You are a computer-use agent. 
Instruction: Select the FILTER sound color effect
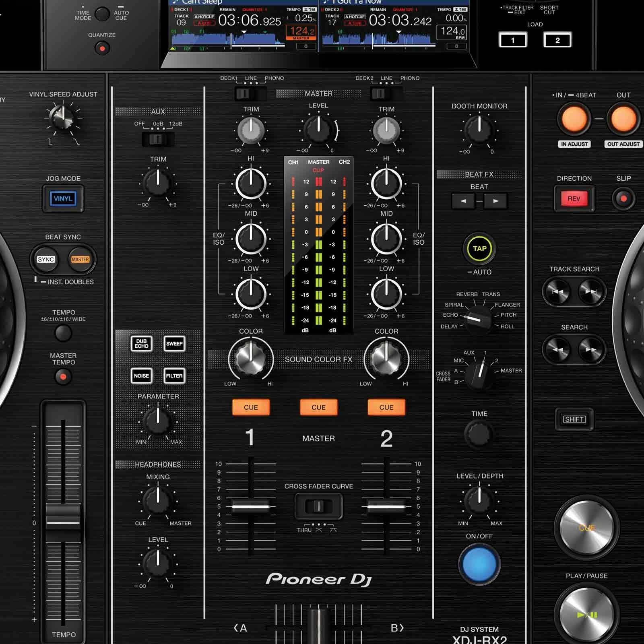(x=175, y=376)
